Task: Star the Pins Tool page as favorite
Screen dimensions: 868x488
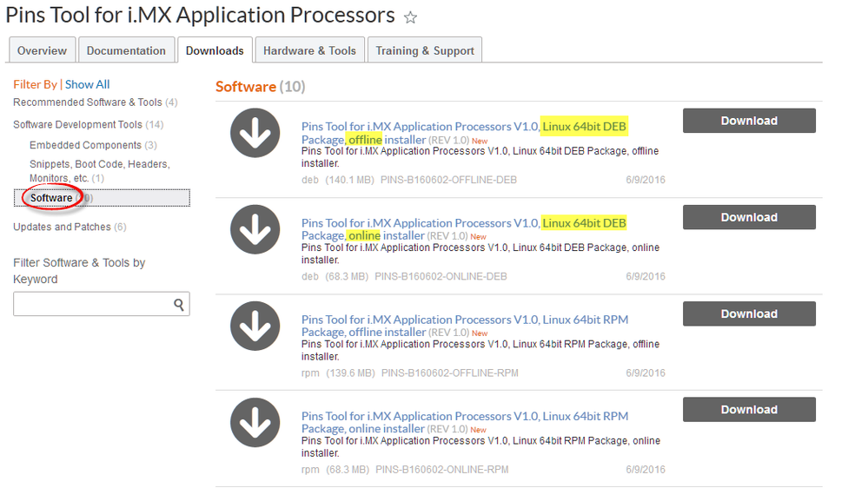Action: (410, 17)
